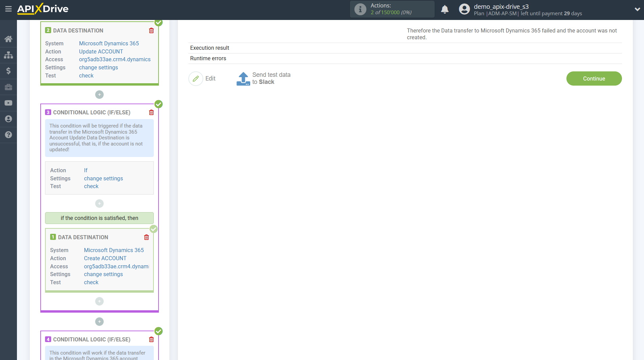Click the green checkmark on Conditional Logic 3

[x=159, y=104]
